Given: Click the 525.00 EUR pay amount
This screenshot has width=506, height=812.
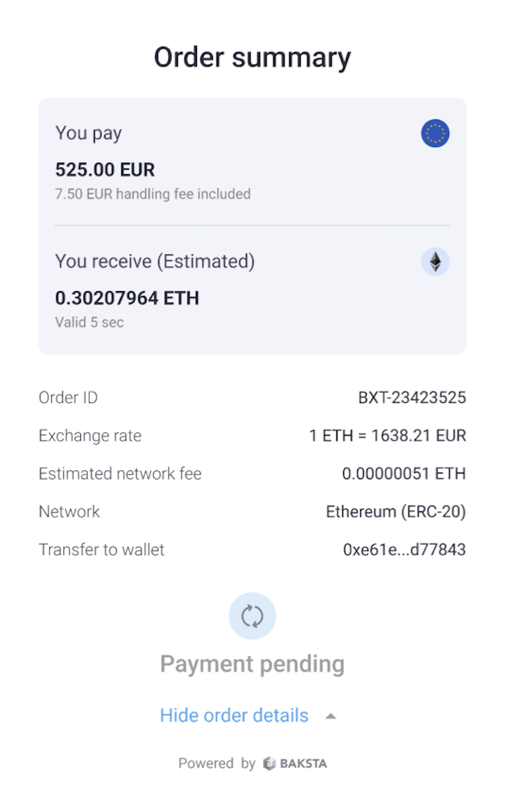Looking at the screenshot, I should pyautogui.click(x=105, y=170).
